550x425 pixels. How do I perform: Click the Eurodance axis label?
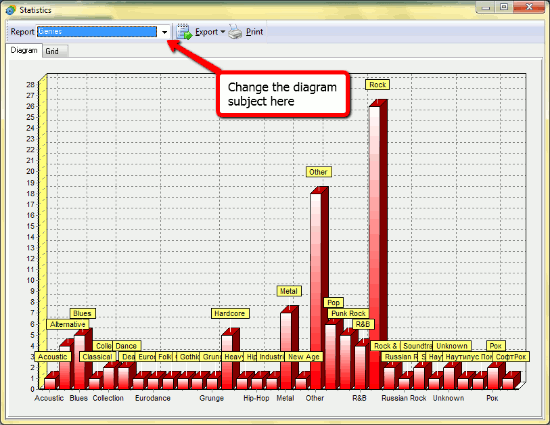(153, 398)
